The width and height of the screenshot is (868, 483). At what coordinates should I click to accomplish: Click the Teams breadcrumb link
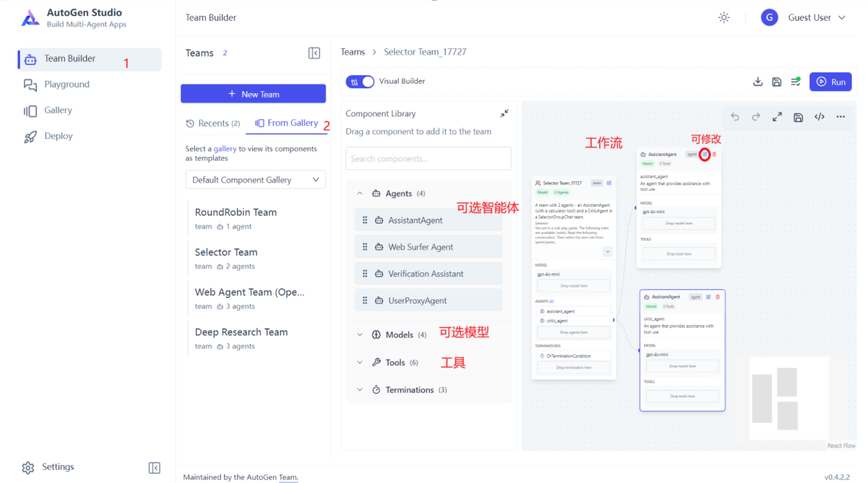[353, 52]
